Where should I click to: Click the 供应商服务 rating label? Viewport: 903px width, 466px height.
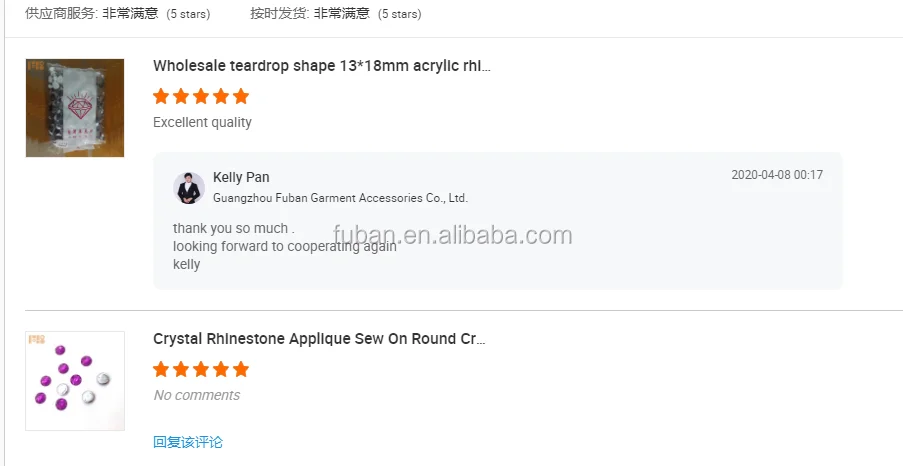point(61,14)
